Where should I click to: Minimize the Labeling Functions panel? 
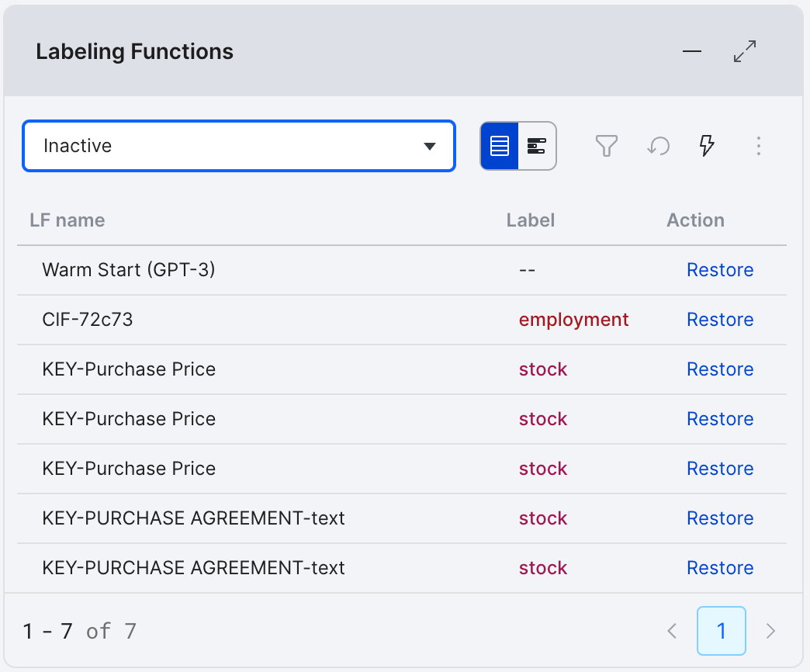click(x=692, y=51)
